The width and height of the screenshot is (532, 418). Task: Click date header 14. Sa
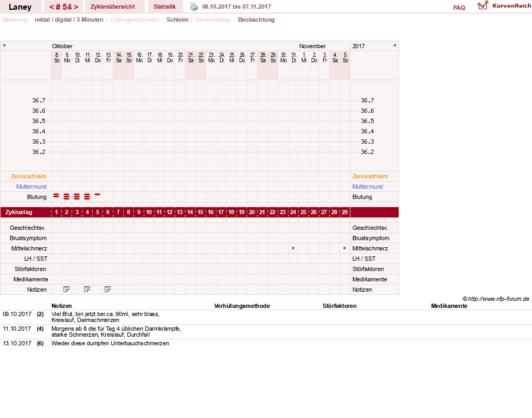point(118,57)
